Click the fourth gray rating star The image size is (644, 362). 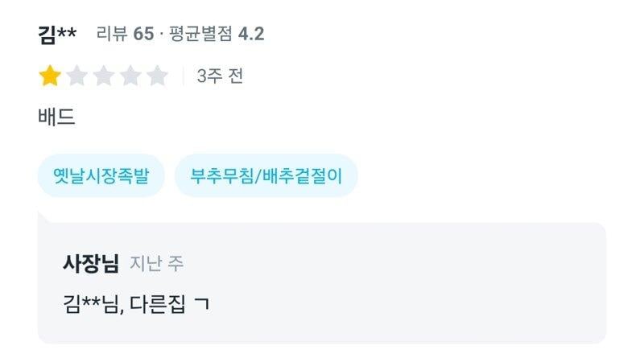pos(131,76)
